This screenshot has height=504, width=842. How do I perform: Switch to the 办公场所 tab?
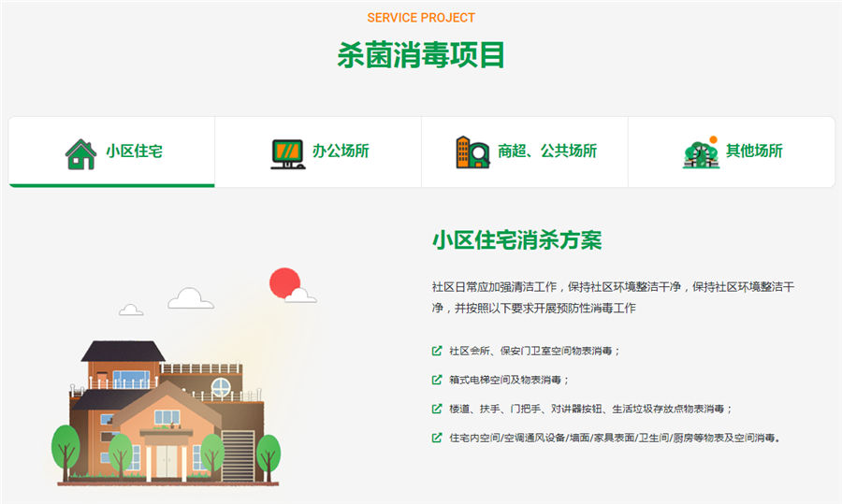(341, 151)
